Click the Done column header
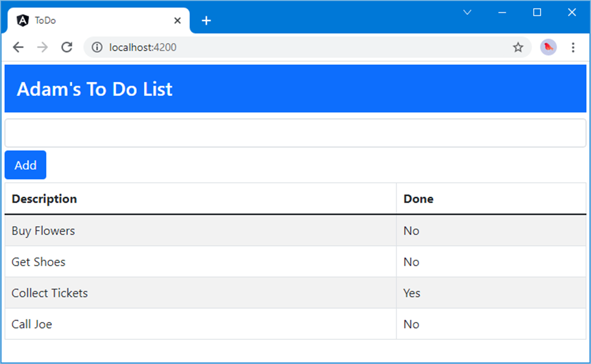Image resolution: width=591 pixels, height=364 pixels. [418, 199]
